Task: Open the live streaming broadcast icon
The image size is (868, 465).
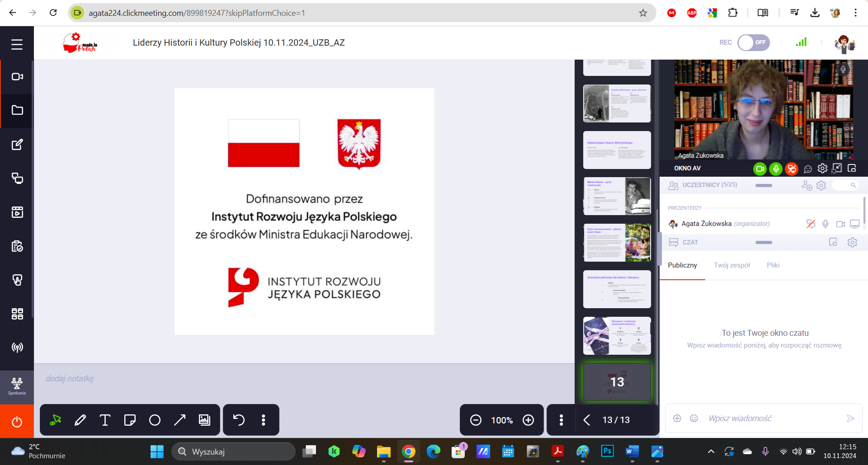Action: point(17,348)
